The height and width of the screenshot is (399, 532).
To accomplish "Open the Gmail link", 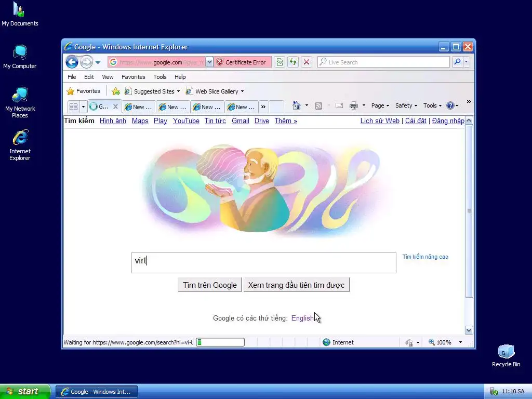I will [x=240, y=121].
